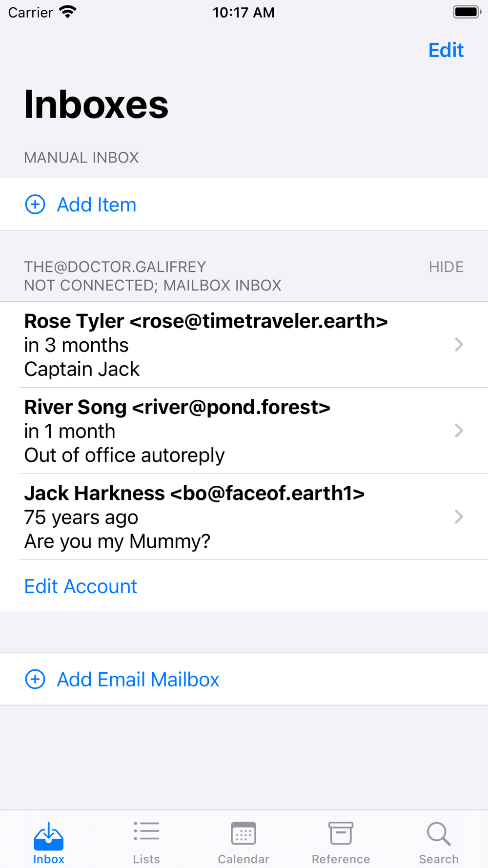Open the Search magnifier icon

pos(438,833)
